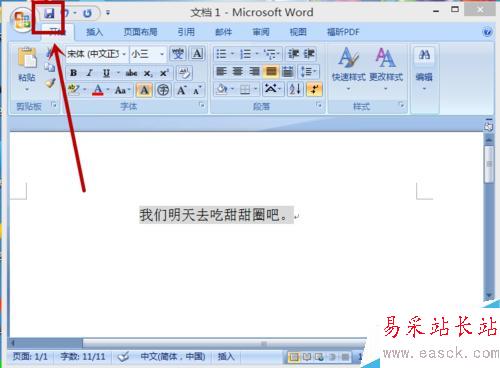Open the change case Aa dropdown
The width and height of the screenshot is (500, 368).
coord(122,90)
